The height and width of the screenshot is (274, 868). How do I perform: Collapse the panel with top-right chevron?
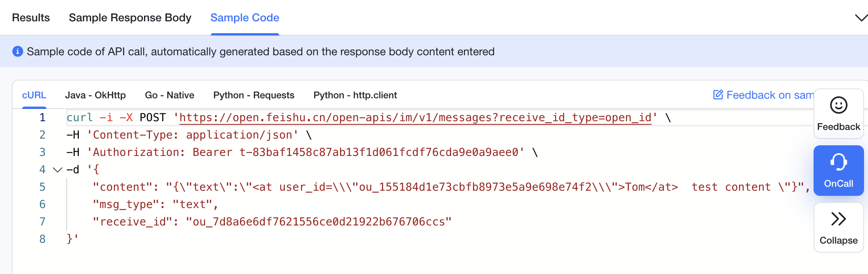point(860,18)
